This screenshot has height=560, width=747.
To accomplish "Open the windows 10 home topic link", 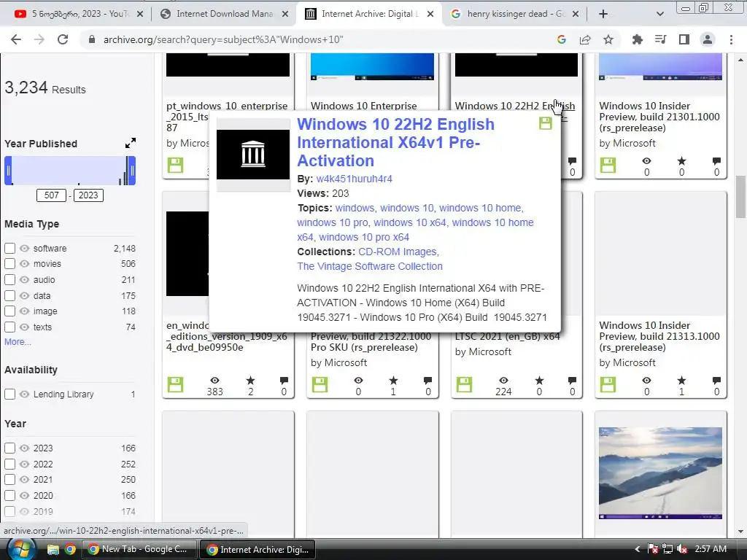I will pos(480,208).
